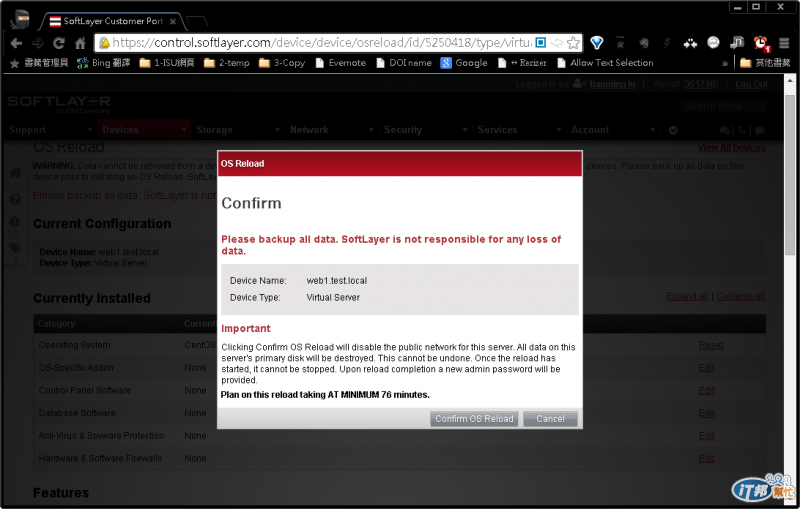Open the Google bookmark
This screenshot has height=509, width=800.
coord(464,63)
